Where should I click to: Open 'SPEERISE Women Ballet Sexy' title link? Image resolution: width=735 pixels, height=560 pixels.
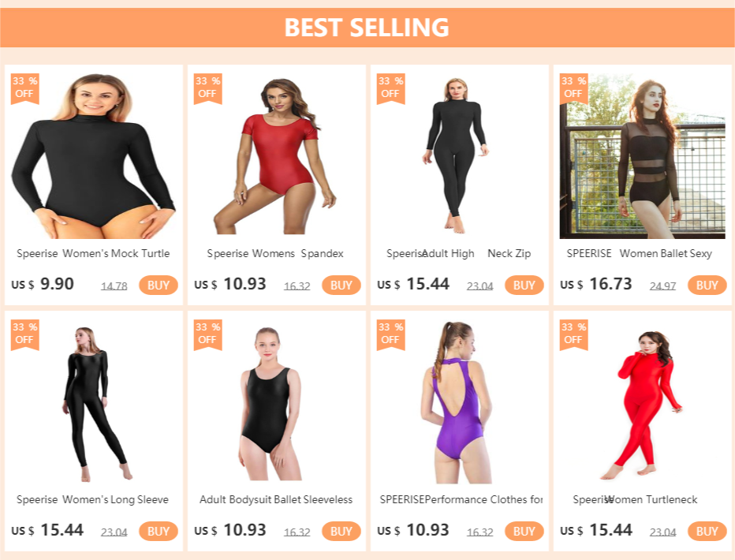pos(640,253)
